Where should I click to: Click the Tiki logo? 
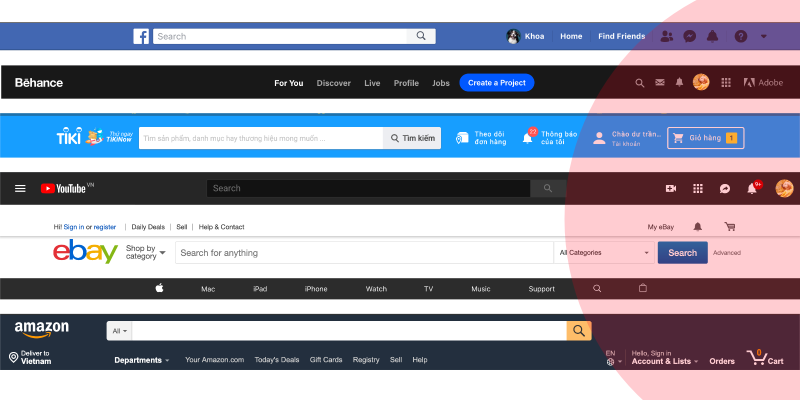[x=68, y=137]
